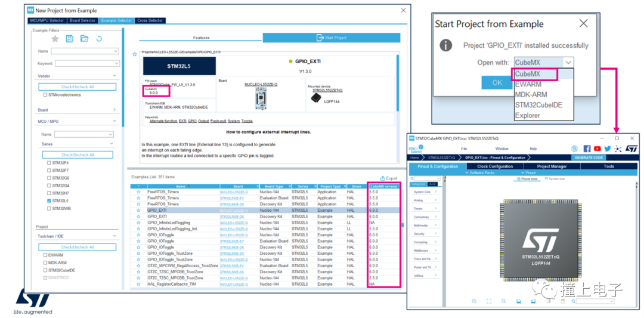The height and width of the screenshot is (318, 644).
Task: Click the star beside HAL_RegisterCallbacks_TIM row
Action: (138, 285)
